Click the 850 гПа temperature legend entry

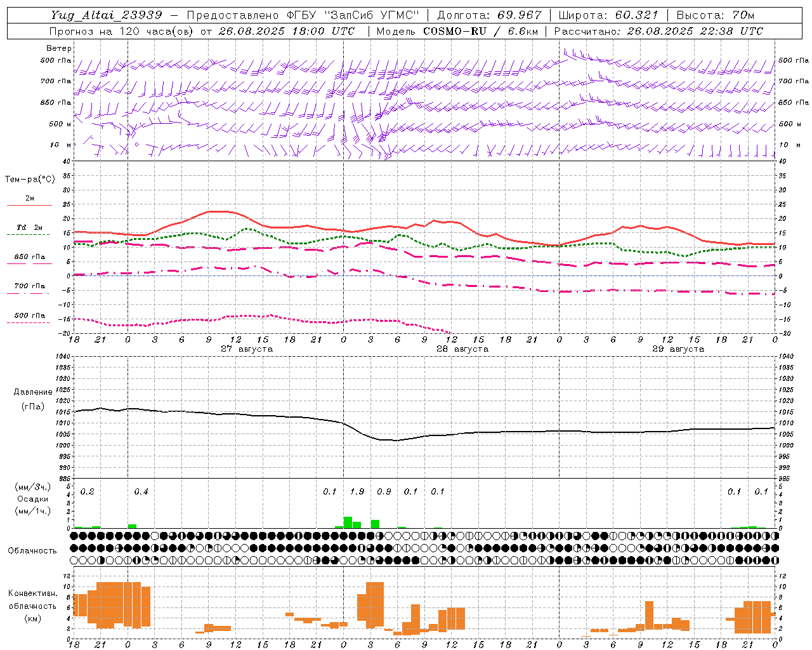point(29,260)
